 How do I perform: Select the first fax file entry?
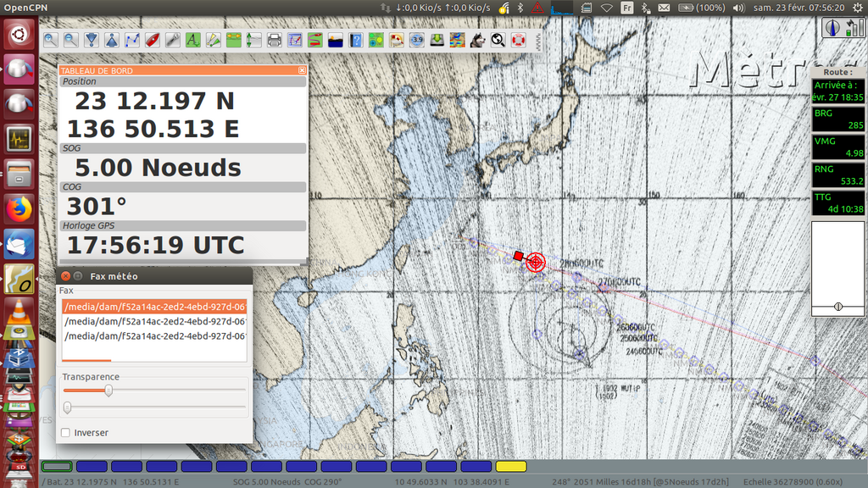pyautogui.click(x=154, y=307)
